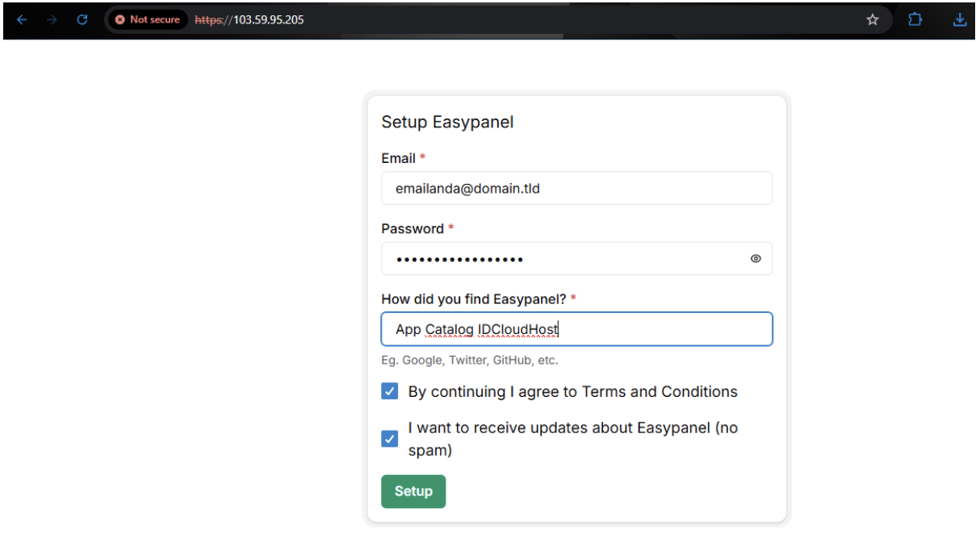Focus How did you find Easypanel field
Screen dimensions: 980x542
coord(576,329)
